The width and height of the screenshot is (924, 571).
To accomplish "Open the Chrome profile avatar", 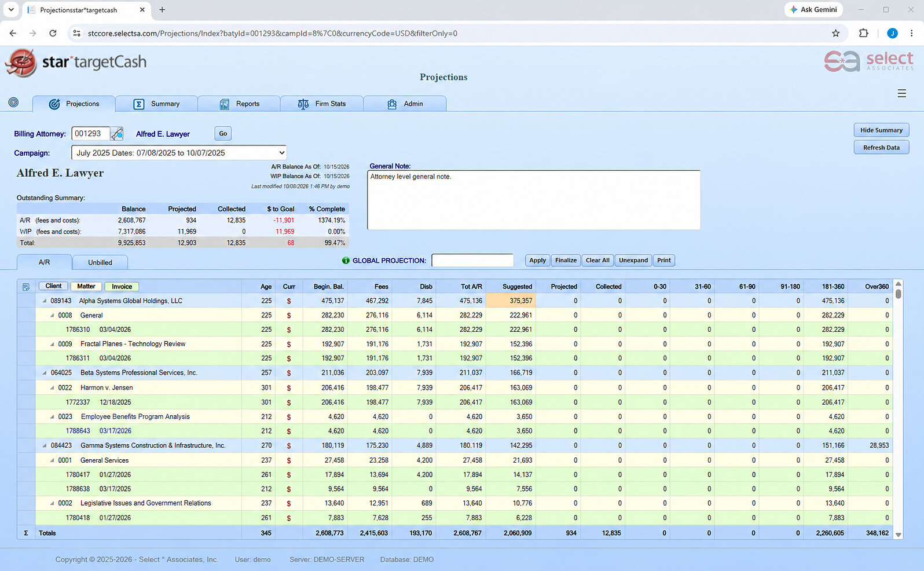I will click(x=892, y=33).
